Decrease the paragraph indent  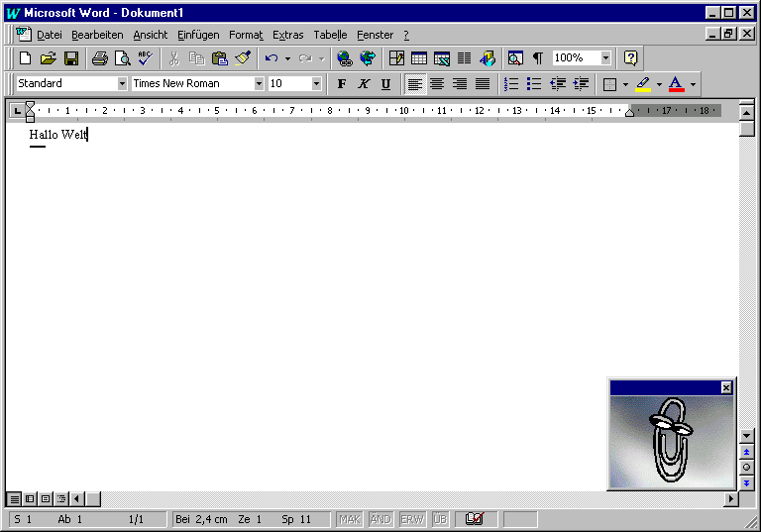pyautogui.click(x=557, y=83)
